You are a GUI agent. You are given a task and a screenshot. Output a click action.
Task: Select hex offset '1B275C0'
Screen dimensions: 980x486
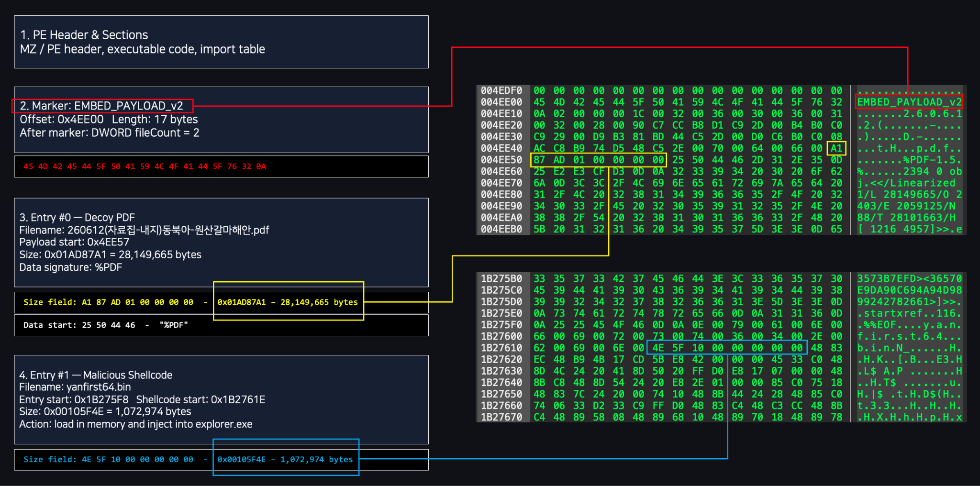(501, 290)
